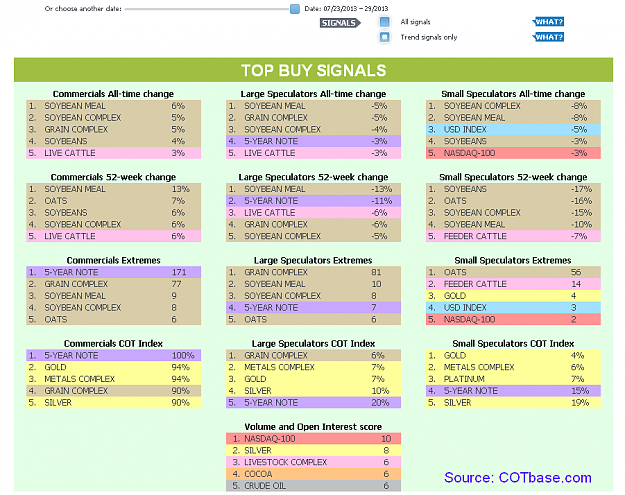The height and width of the screenshot is (495, 625).
Task: Click SOYBEANS -17% in Small Speculators 52-week change
Action: [x=513, y=189]
